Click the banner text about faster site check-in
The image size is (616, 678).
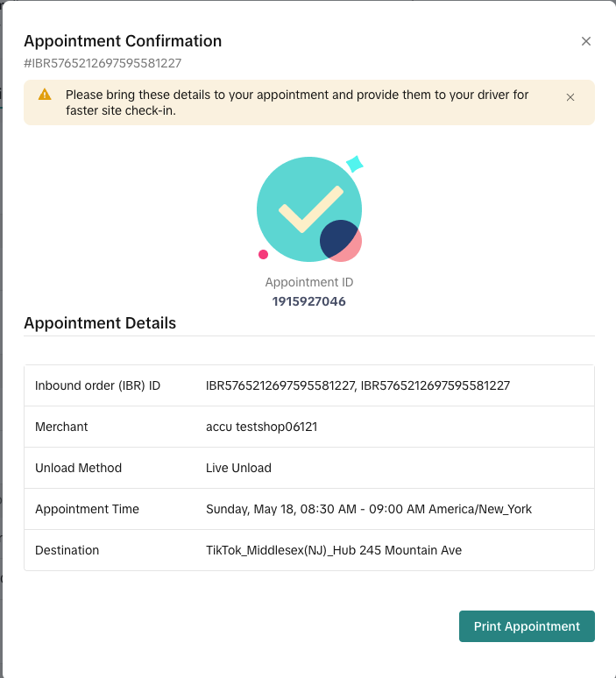297,102
